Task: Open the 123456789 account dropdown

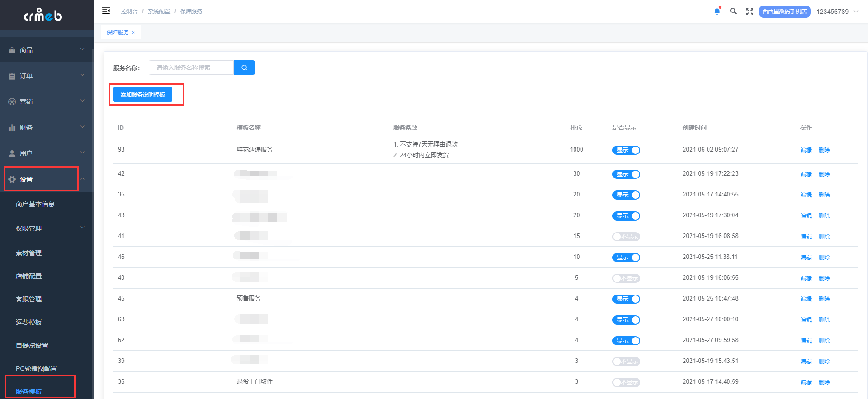Action: tap(837, 12)
